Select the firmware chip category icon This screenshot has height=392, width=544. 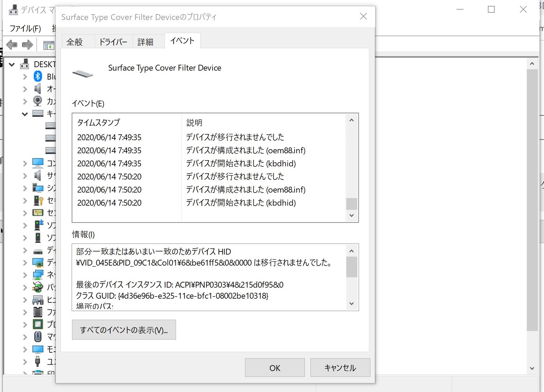(x=38, y=312)
